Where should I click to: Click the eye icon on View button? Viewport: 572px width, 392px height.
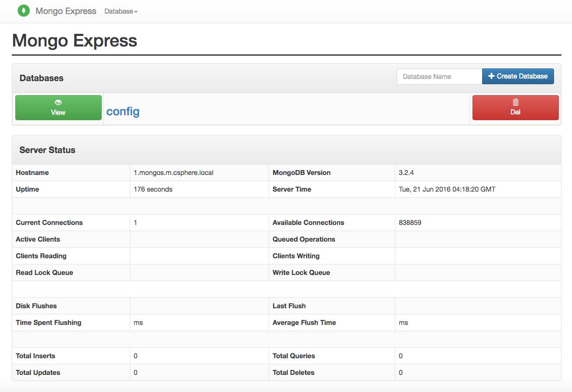click(58, 102)
